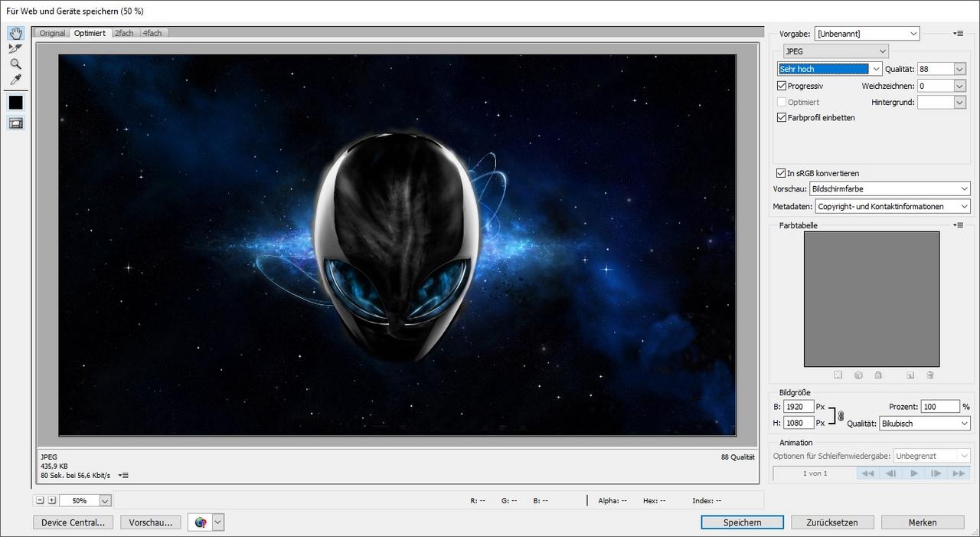Open the browser selection dropdown arrow
Viewport: 980px width, 537px height.
point(218,522)
